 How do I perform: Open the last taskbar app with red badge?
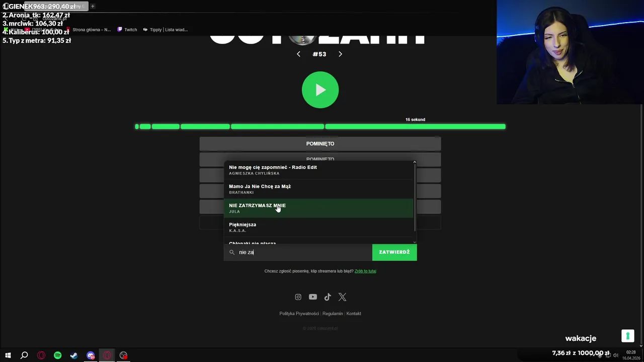[x=123, y=355]
